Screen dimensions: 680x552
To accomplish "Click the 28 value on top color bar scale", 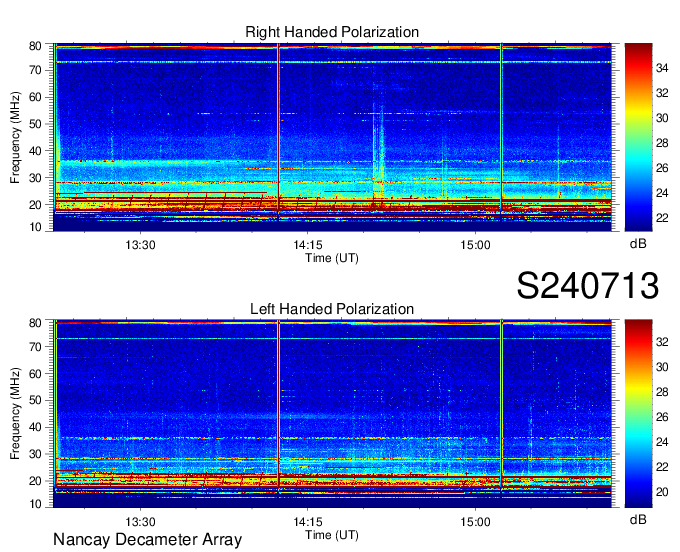I will pyautogui.click(x=662, y=143).
